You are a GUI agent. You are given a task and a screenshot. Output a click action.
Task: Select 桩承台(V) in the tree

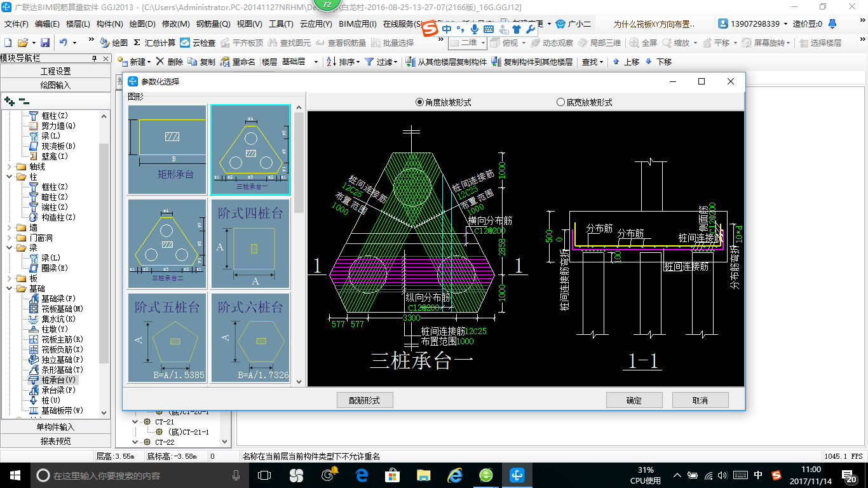[58, 380]
